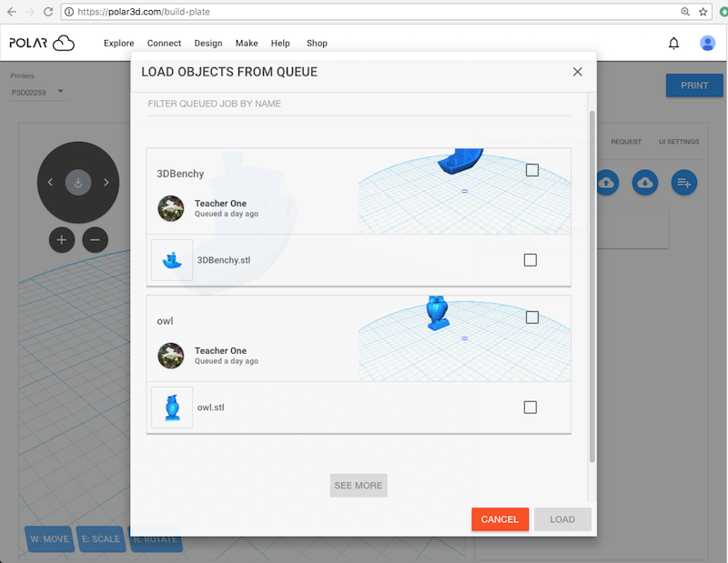Click the CANCEL button
Viewport: 728px width, 563px height.
[x=500, y=519]
